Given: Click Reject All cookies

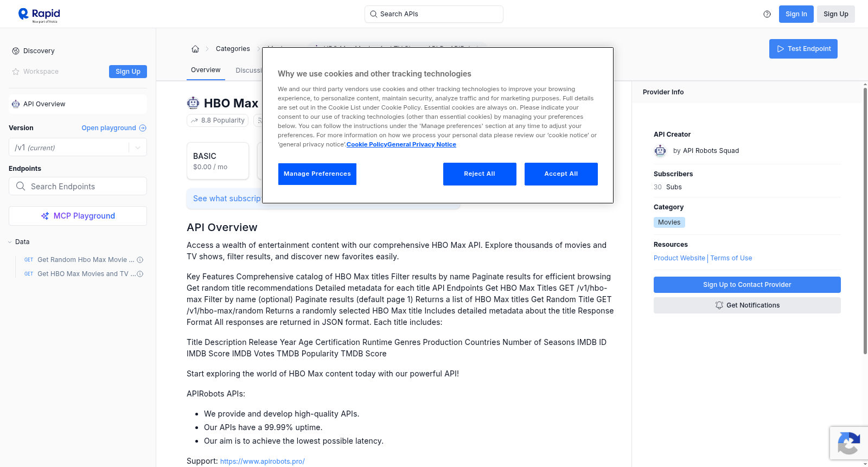Looking at the screenshot, I should coord(480,174).
